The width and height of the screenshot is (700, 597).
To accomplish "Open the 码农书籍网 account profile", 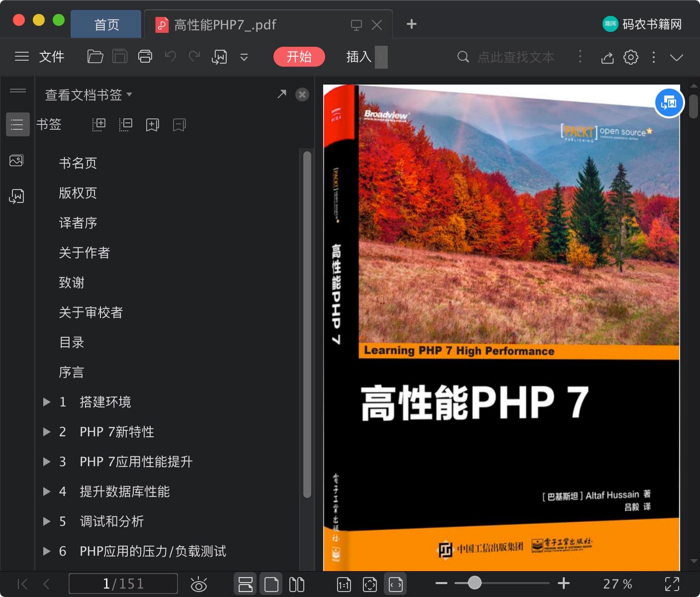I will tap(642, 24).
